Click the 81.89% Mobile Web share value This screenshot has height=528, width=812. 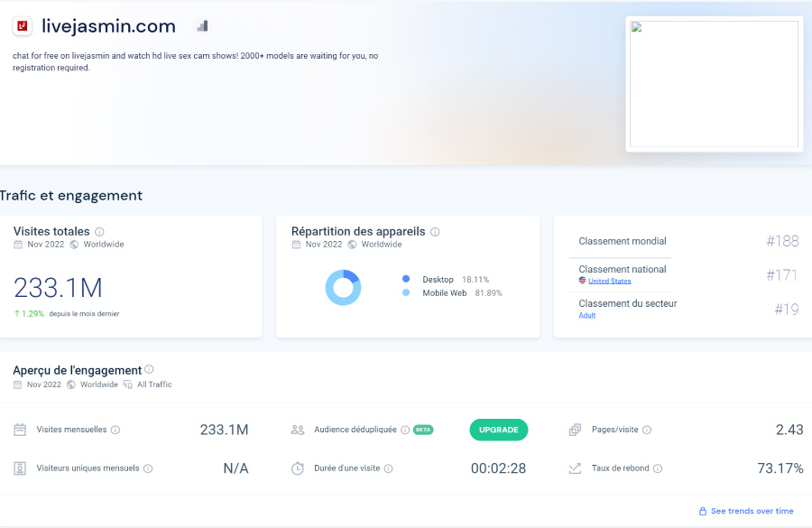tap(488, 293)
